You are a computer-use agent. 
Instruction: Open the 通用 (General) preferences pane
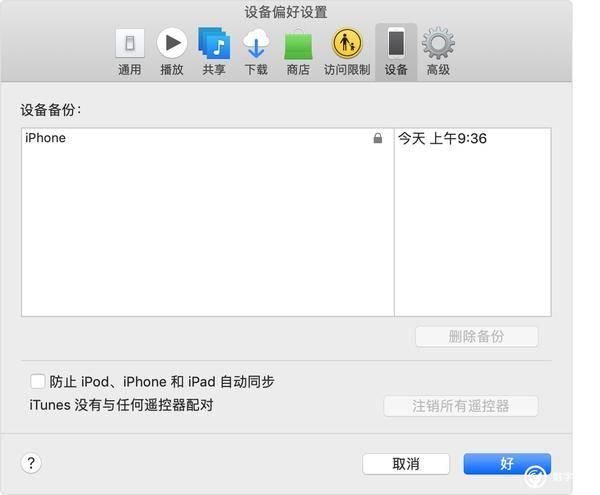click(x=130, y=52)
